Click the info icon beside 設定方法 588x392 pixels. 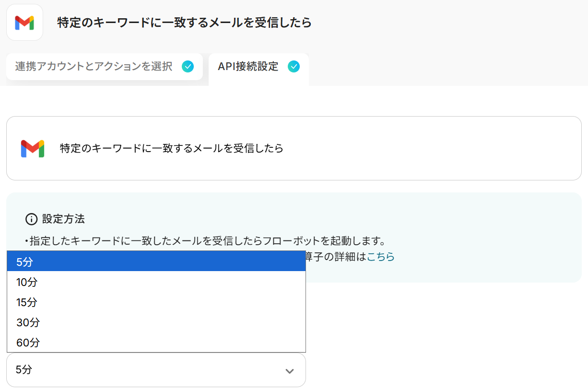pos(31,220)
